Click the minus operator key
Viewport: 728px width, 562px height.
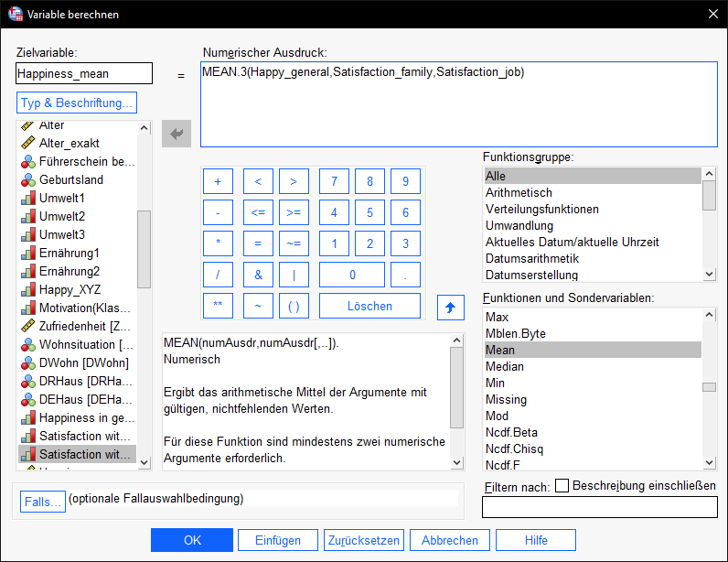point(218,212)
